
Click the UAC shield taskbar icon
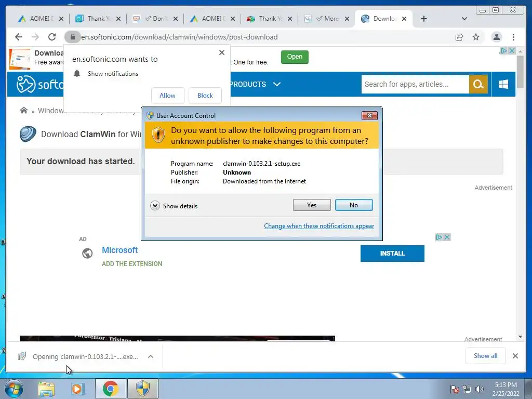tap(142, 389)
